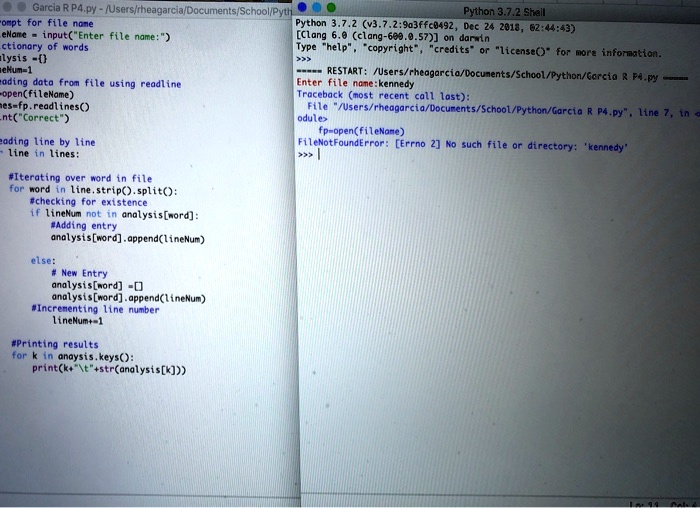Screen dimensions: 700x508
Task: Click the '#Adding entry' comment
Action: pyautogui.click(x=83, y=225)
